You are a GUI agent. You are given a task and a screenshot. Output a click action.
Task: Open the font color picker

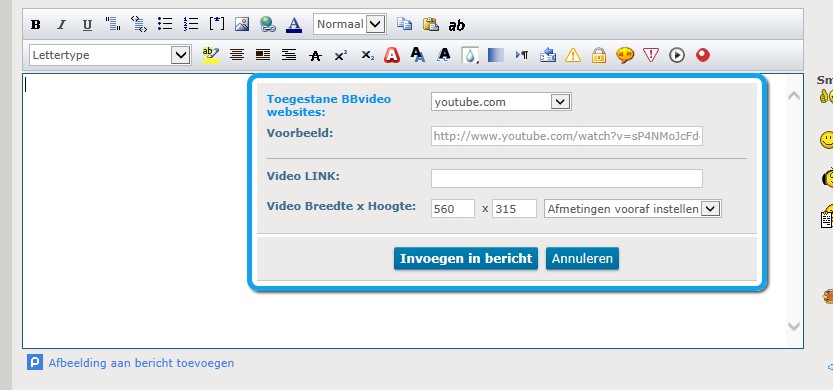click(x=294, y=24)
